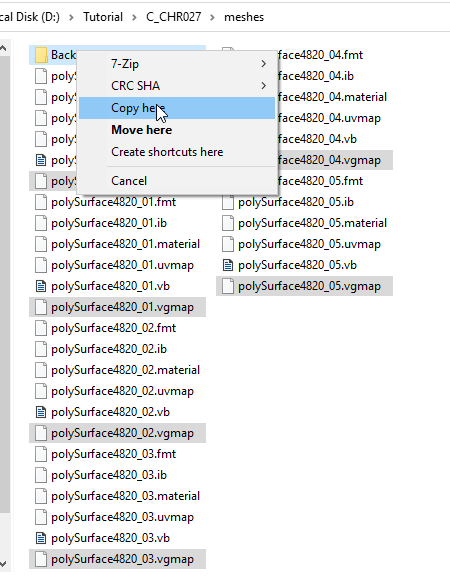450x581 pixels.
Task: Select polySurface4820_02.ib file icon
Action: click(41, 349)
